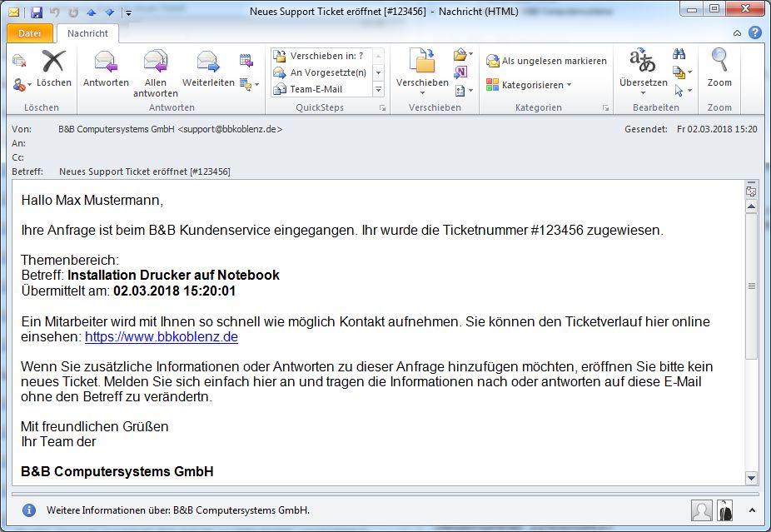The height and width of the screenshot is (532, 771).
Task: Open the Junk E-Mail dropdown
Action: 22,85
